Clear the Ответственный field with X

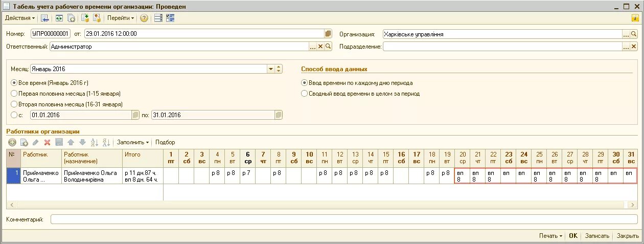point(321,47)
